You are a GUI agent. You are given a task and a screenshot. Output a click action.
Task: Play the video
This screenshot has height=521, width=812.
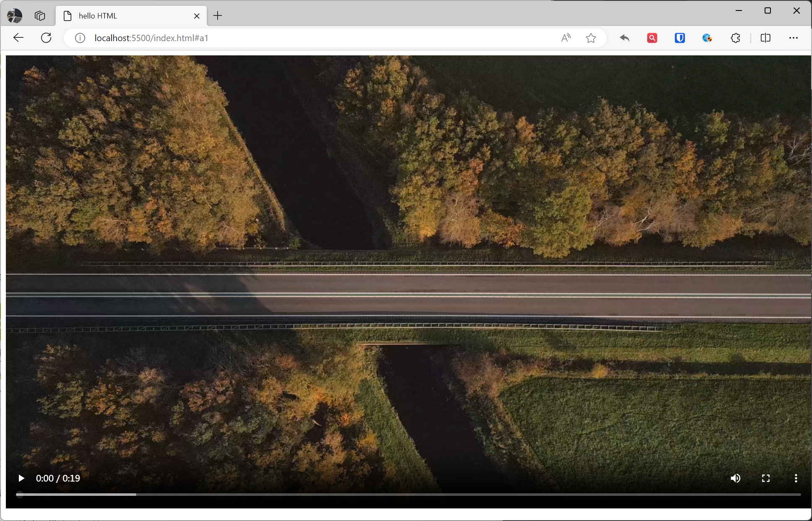[x=21, y=478]
